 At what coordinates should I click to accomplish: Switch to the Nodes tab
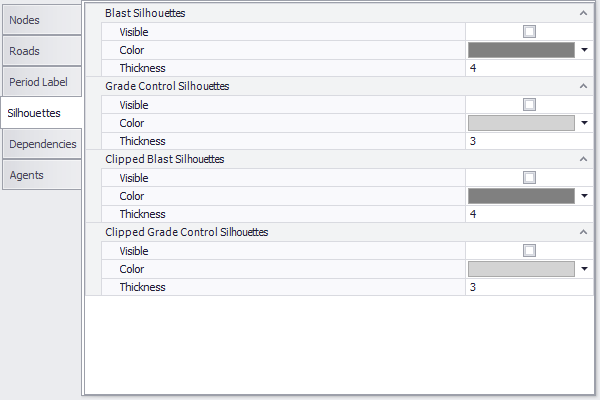pos(40,19)
